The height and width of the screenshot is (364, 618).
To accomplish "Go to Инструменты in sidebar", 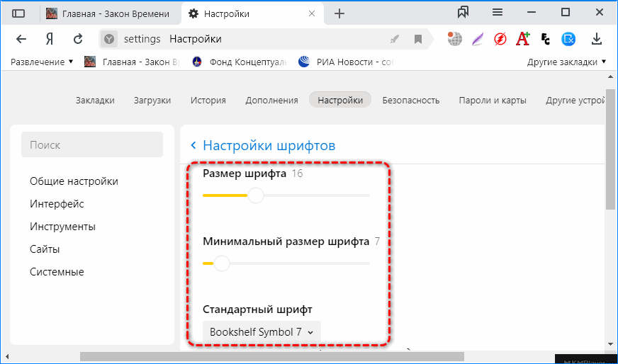I will pyautogui.click(x=62, y=227).
